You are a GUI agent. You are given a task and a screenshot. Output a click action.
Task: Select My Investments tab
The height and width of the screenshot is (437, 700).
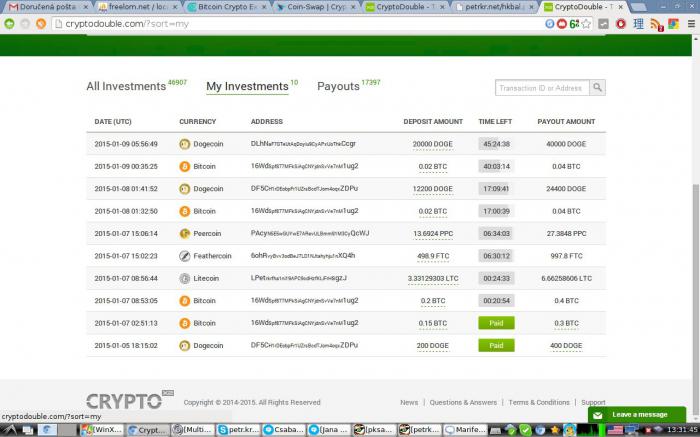point(247,86)
